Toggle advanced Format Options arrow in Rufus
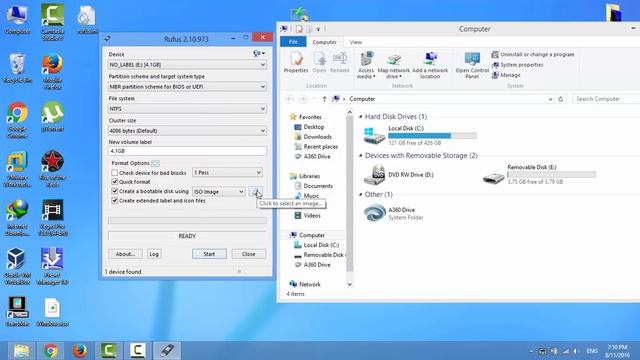 [x=155, y=163]
